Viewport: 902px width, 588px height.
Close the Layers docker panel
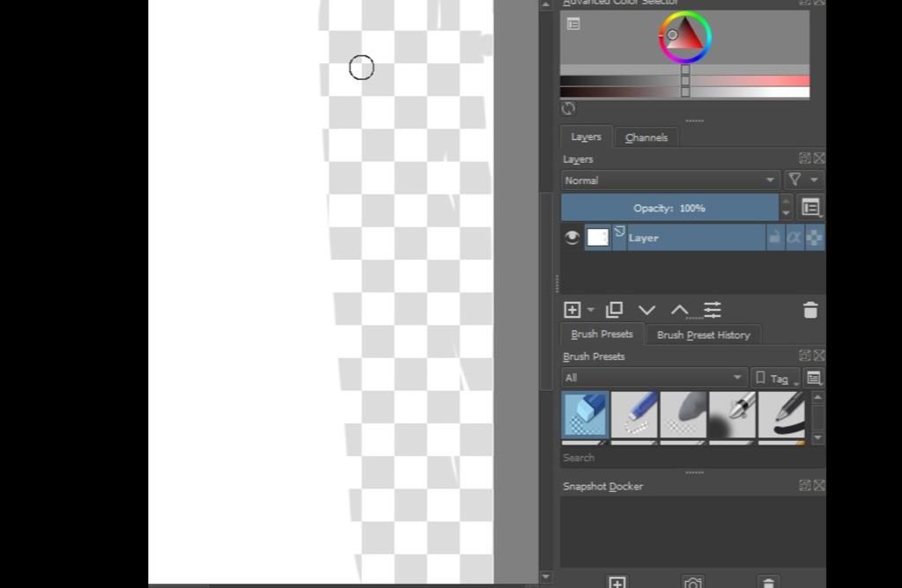pos(819,158)
